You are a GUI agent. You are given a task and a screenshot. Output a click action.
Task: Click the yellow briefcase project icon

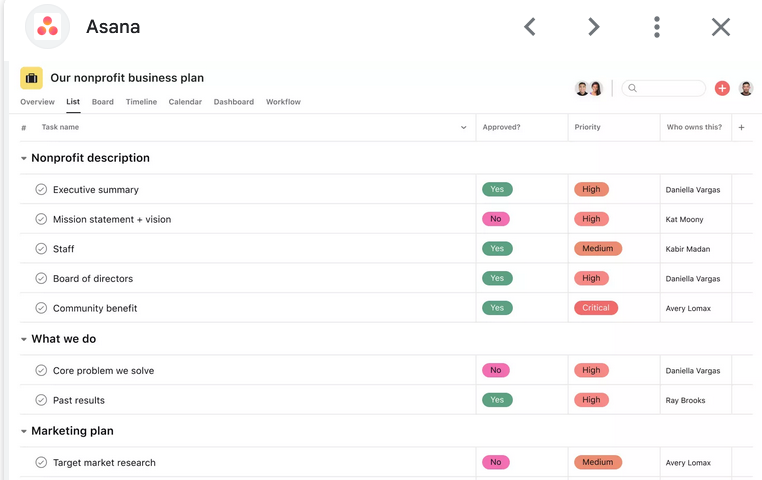click(31, 78)
